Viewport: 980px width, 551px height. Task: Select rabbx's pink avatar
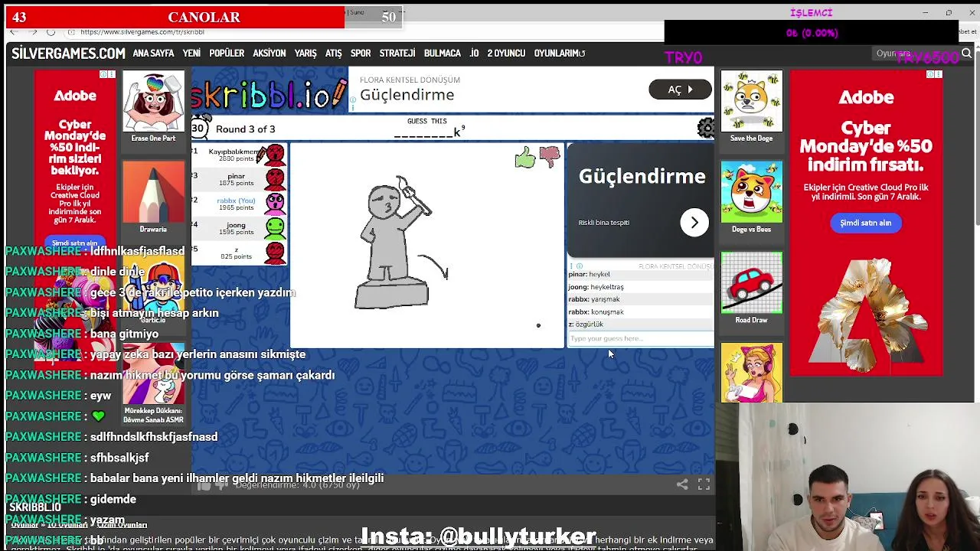point(275,204)
